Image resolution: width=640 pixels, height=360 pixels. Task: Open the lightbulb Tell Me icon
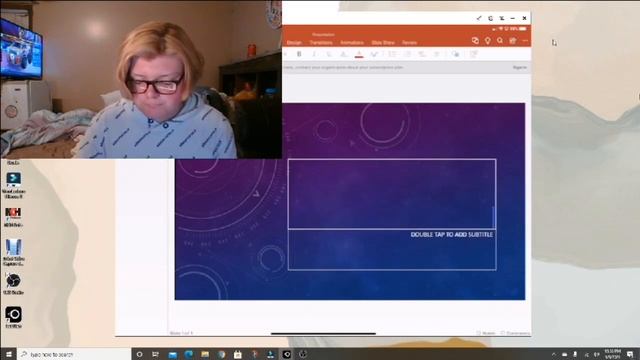[x=487, y=40]
